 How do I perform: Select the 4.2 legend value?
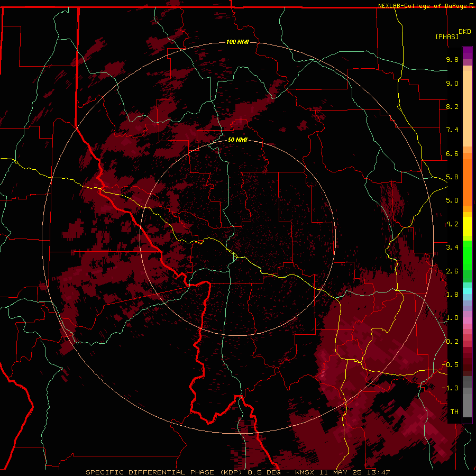(x=452, y=224)
